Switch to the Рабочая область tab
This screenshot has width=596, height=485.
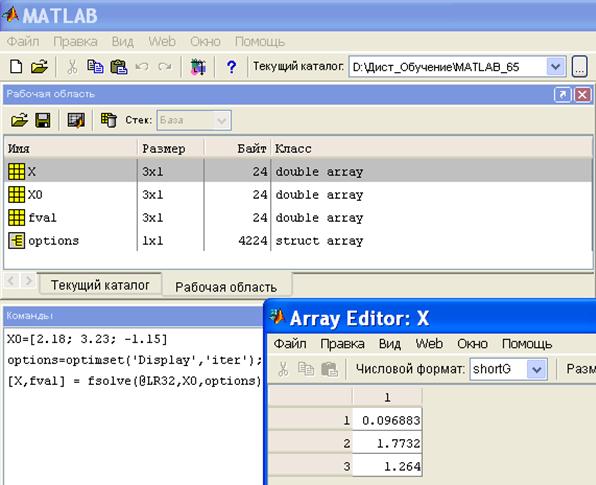[x=226, y=287]
